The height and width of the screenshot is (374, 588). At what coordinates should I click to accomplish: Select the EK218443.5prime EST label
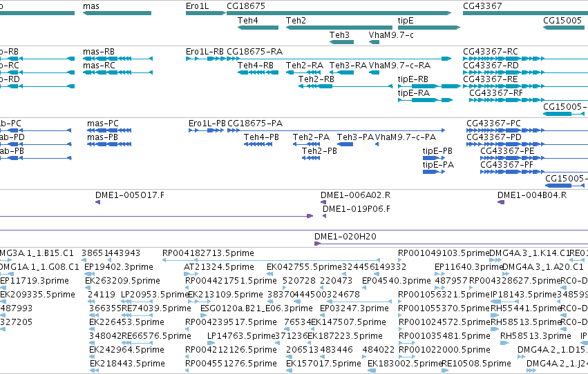click(x=127, y=364)
